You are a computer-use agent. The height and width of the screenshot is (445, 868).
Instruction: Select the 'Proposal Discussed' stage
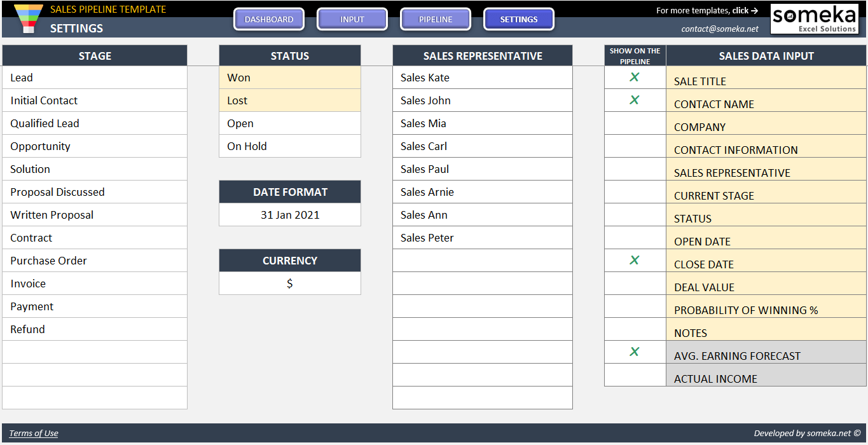click(95, 192)
